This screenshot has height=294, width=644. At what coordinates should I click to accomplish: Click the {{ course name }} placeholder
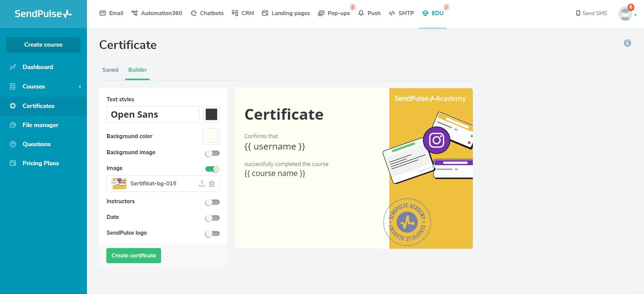(x=275, y=173)
